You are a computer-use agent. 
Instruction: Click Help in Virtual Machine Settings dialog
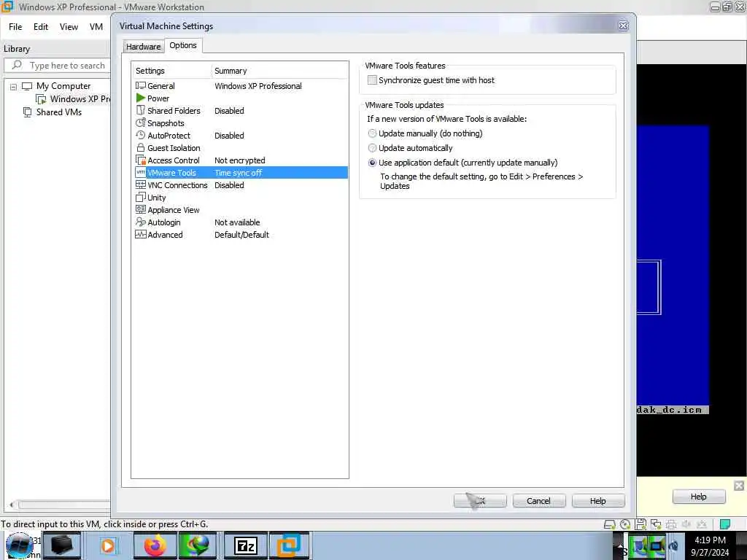click(598, 501)
